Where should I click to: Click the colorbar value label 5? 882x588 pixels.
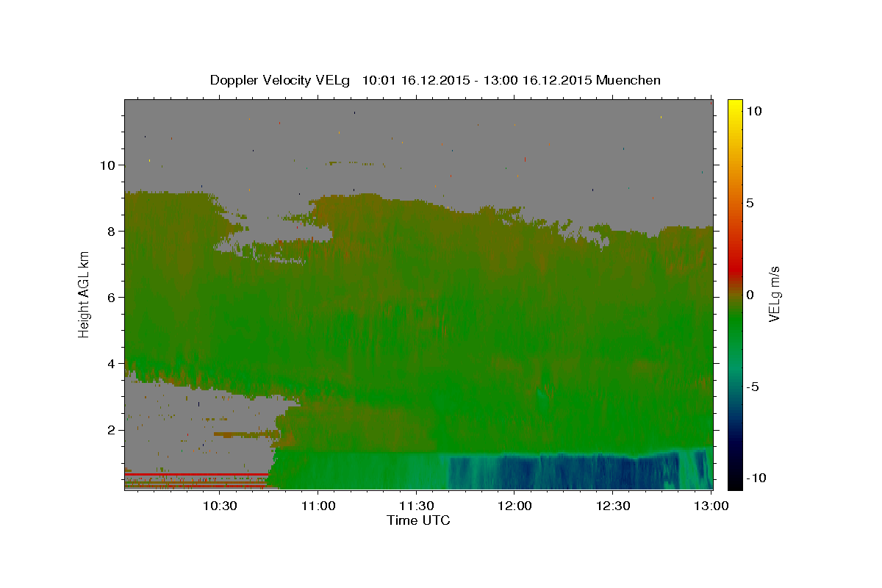coord(750,203)
